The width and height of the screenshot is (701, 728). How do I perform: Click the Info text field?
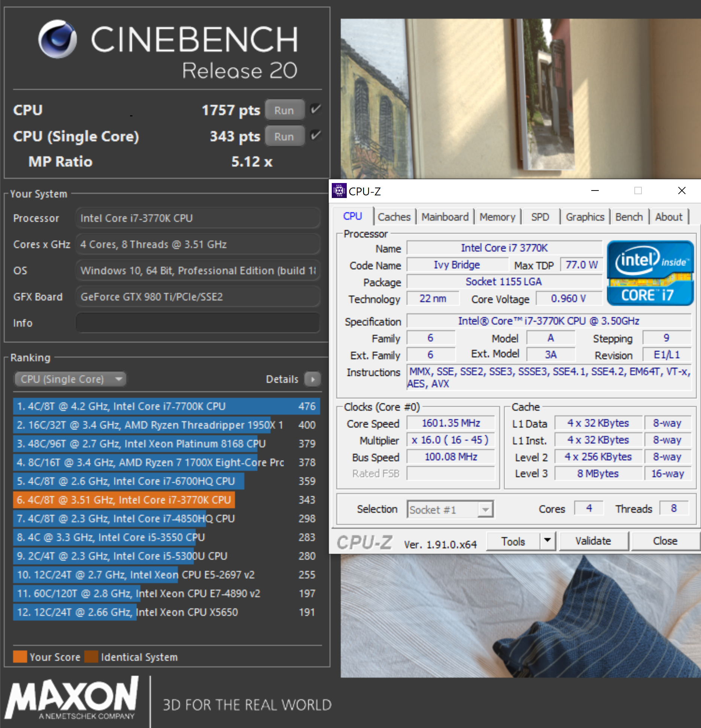[x=198, y=323]
